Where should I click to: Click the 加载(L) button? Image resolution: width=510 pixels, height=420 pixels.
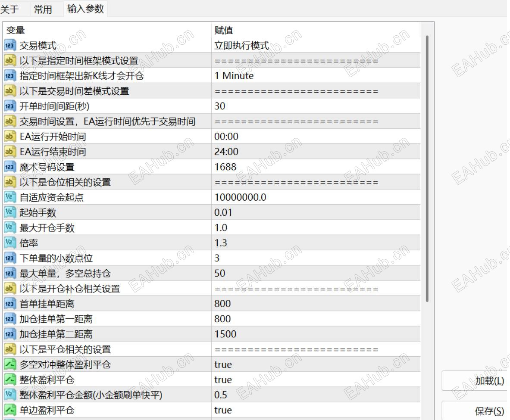pyautogui.click(x=476, y=381)
